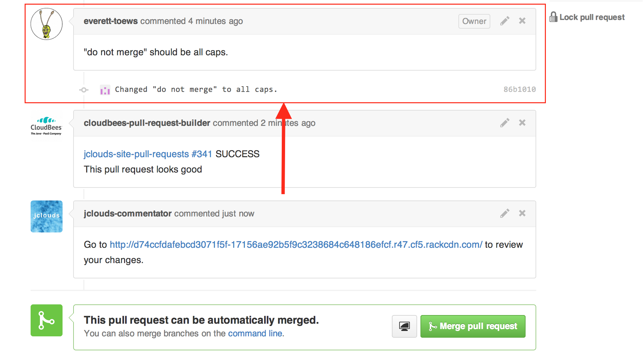Click the Lock pull request padlock icon

553,17
